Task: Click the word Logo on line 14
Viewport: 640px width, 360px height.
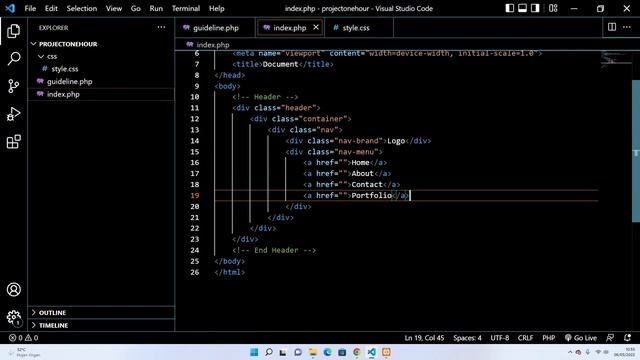Action: point(396,141)
